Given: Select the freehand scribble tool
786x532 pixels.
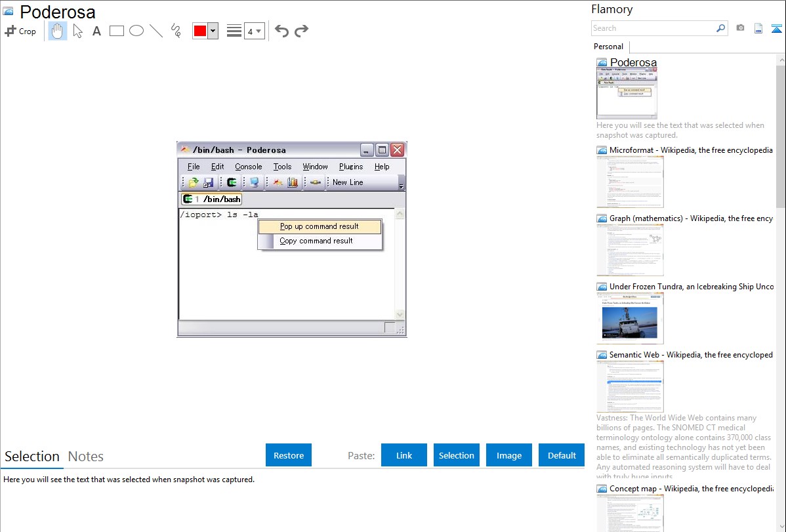Looking at the screenshot, I should pyautogui.click(x=176, y=31).
